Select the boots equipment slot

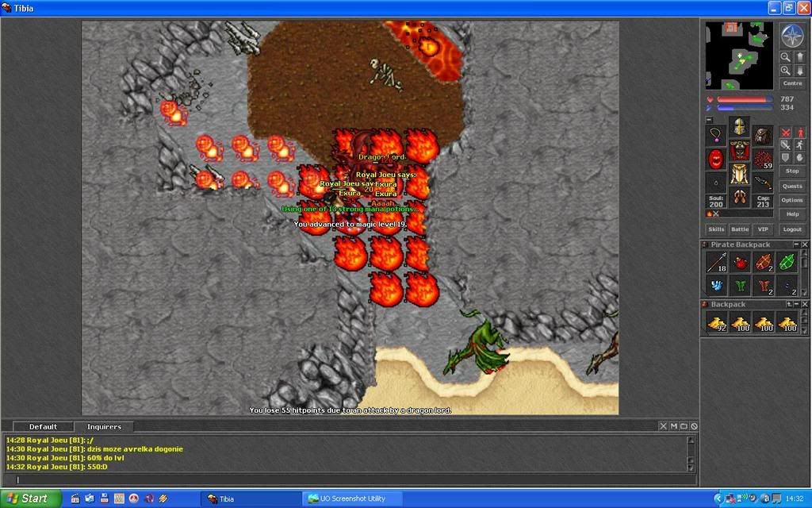pos(740,198)
